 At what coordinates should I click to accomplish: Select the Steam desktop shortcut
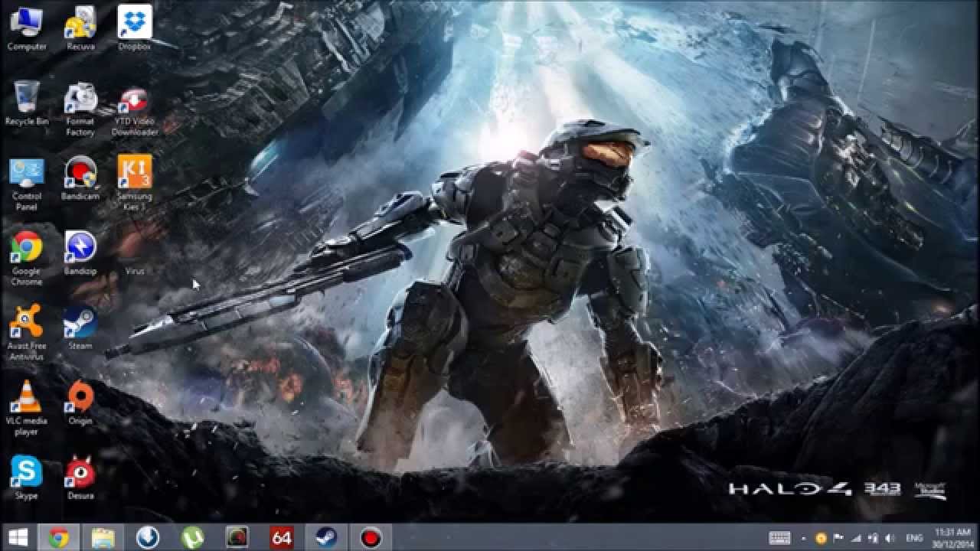point(80,328)
